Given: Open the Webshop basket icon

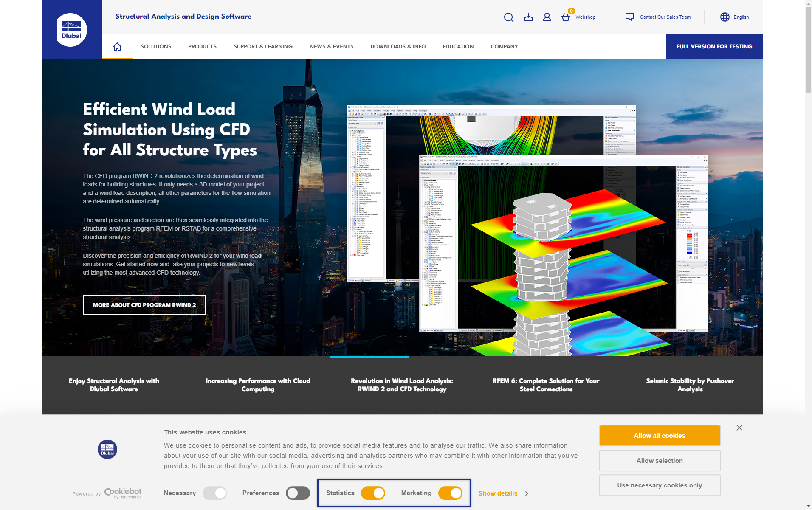Looking at the screenshot, I should tap(566, 17).
